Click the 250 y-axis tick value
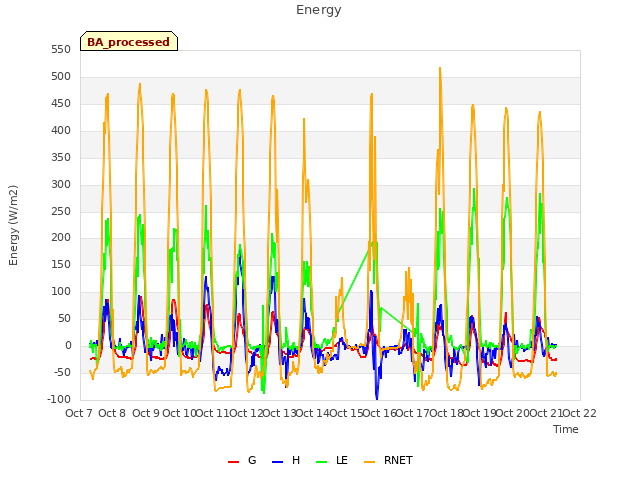This screenshot has width=640, height=480. [61, 211]
